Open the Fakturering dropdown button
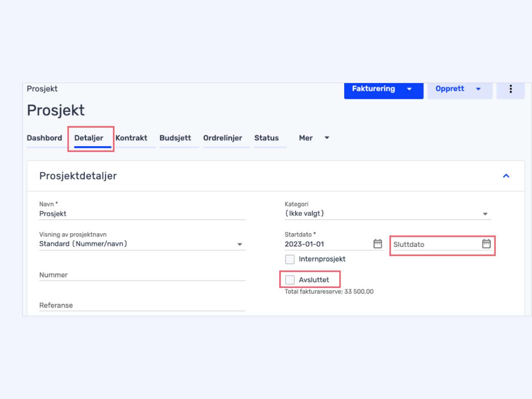This screenshot has height=399, width=532. (x=383, y=89)
